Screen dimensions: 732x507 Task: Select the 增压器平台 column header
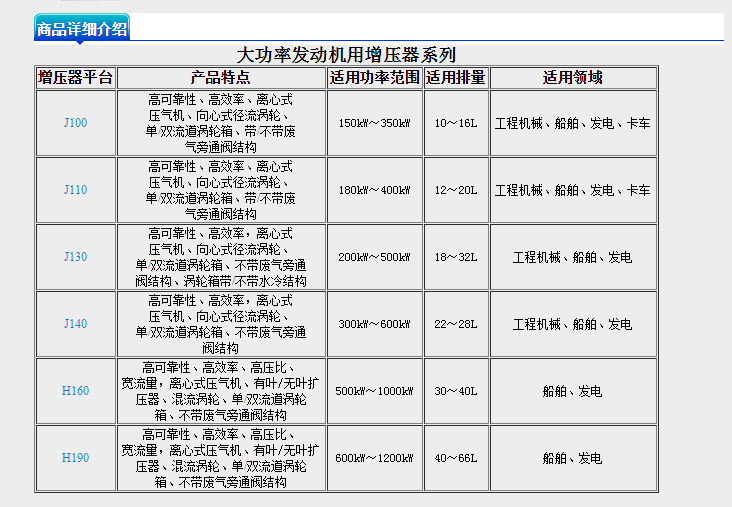pyautogui.click(x=76, y=77)
